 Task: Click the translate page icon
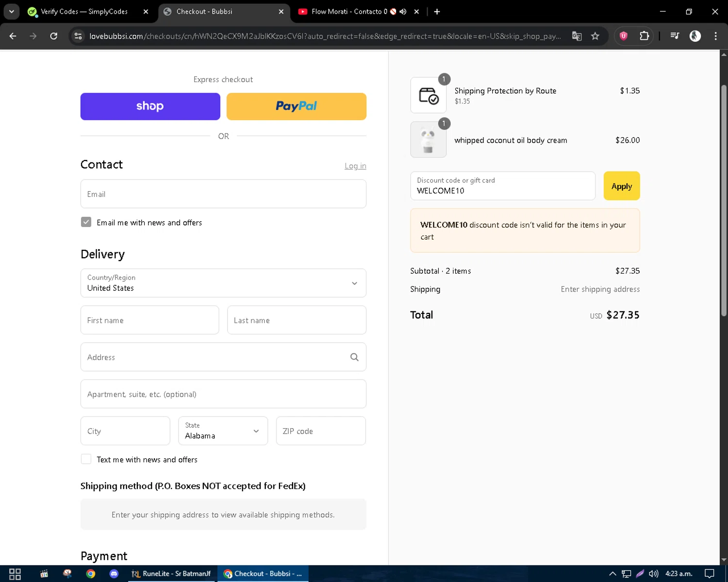(x=577, y=36)
